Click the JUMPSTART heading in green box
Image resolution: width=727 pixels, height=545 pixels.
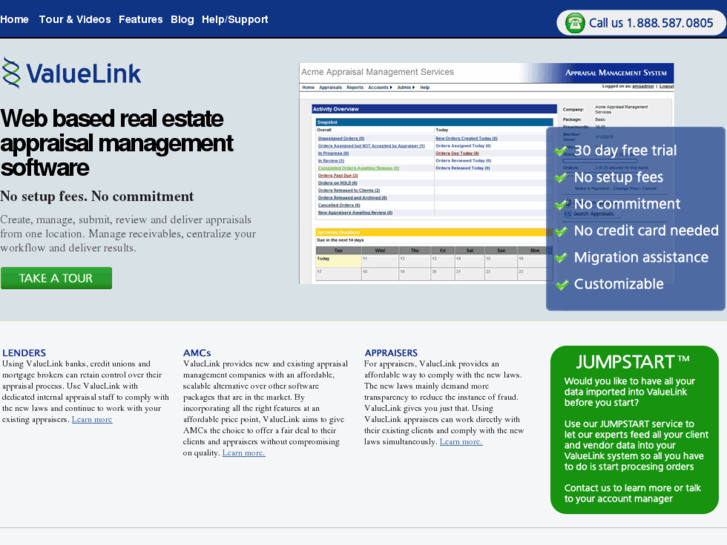(632, 362)
